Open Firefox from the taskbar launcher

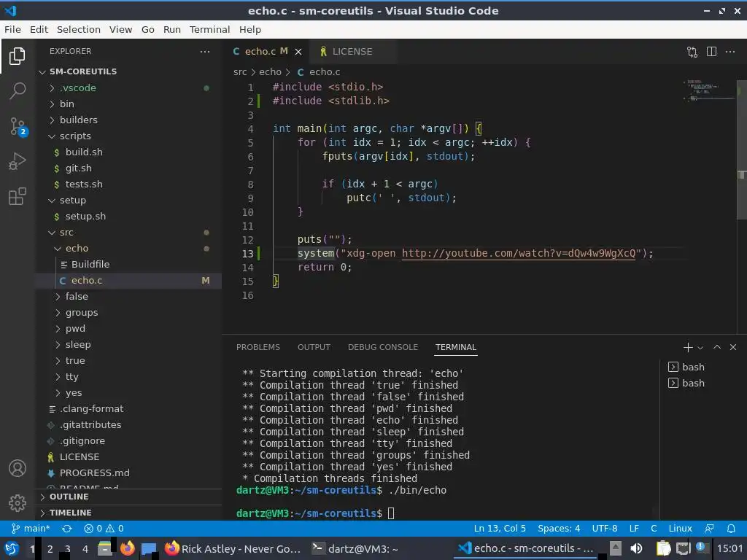[x=127, y=549]
